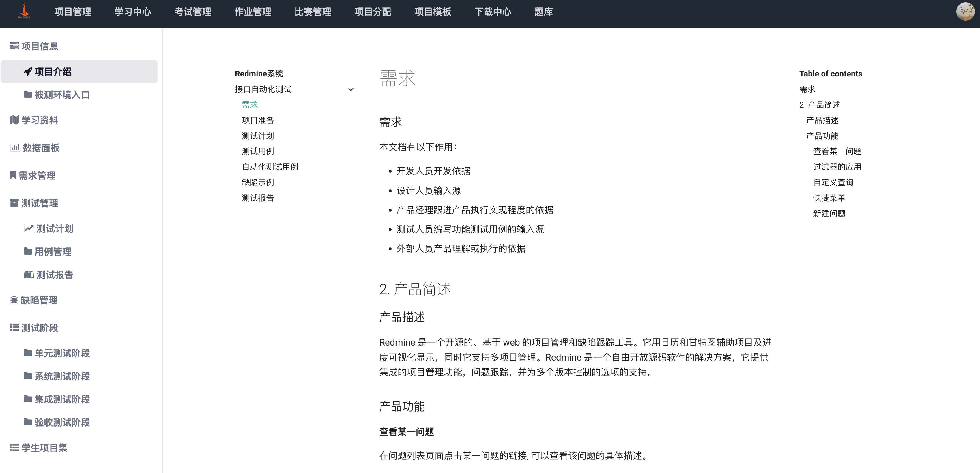Select the 测试计划 chart icon under 测试管理
This screenshot has width=980, height=473.
pyautogui.click(x=28, y=228)
